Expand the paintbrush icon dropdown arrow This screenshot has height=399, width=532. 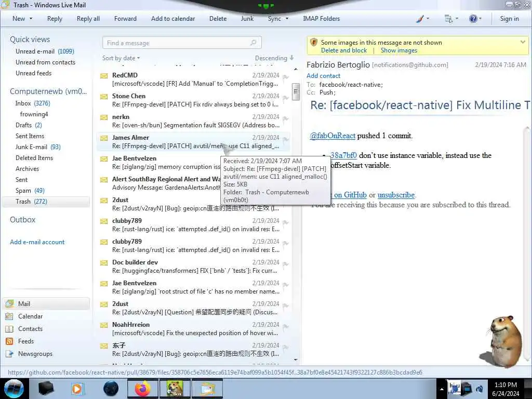(x=428, y=19)
